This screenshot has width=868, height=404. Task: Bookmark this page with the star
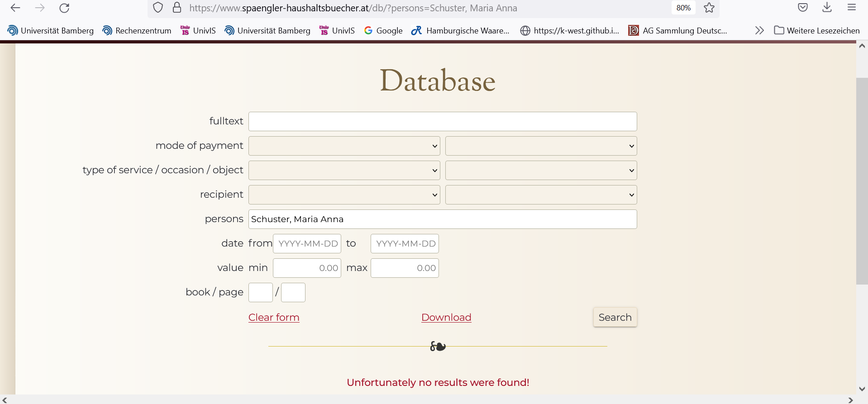(x=709, y=8)
